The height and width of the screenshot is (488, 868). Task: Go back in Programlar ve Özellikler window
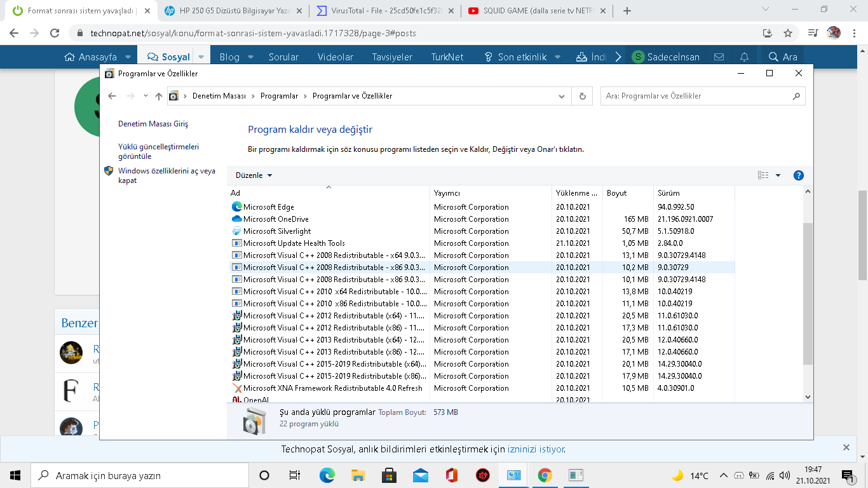pyautogui.click(x=112, y=96)
